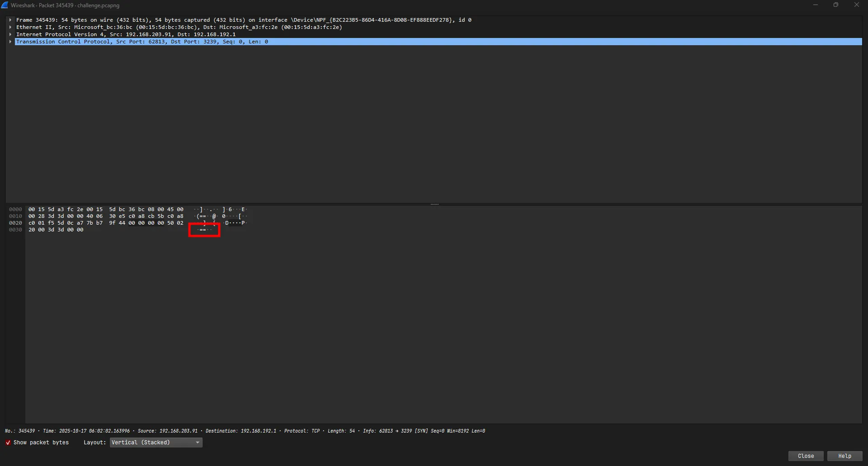Image resolution: width=868 pixels, height=466 pixels.
Task: Expand the Transmission Control Protocol arrow
Action: [10, 42]
